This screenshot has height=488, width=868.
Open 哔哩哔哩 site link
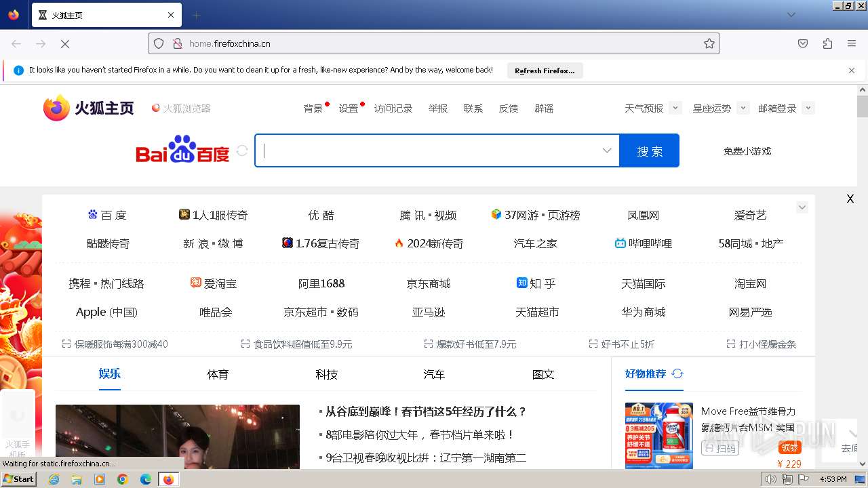tap(643, 243)
